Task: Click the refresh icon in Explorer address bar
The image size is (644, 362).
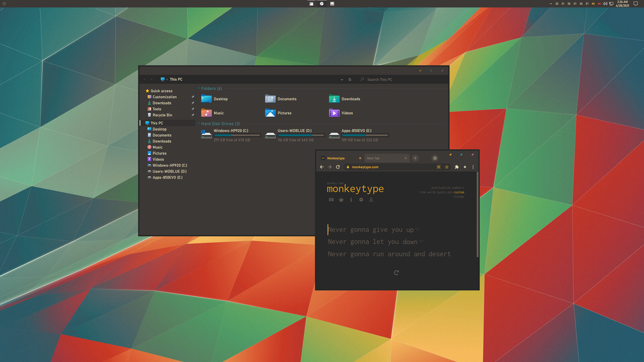Action: 350,79
